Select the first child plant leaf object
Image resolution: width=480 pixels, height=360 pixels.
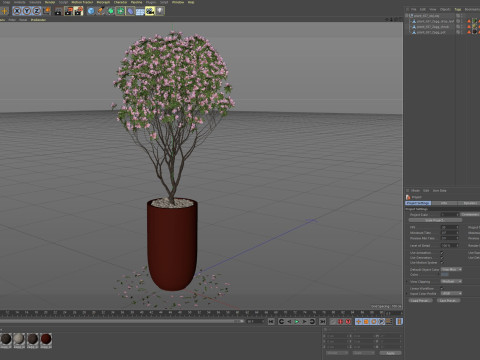click(435, 21)
